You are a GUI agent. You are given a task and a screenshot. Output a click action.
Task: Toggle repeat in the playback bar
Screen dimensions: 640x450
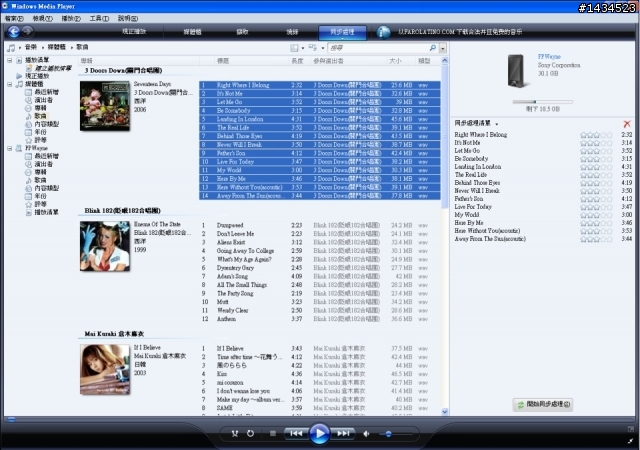point(250,434)
